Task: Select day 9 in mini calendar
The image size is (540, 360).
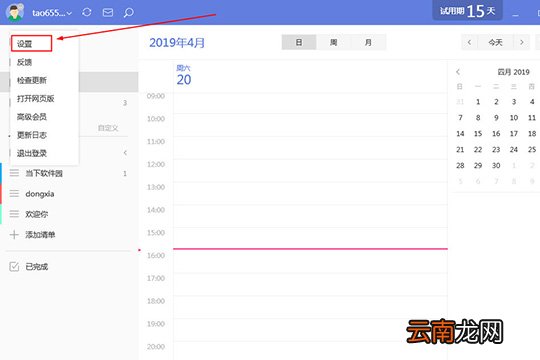Action: 496,118
